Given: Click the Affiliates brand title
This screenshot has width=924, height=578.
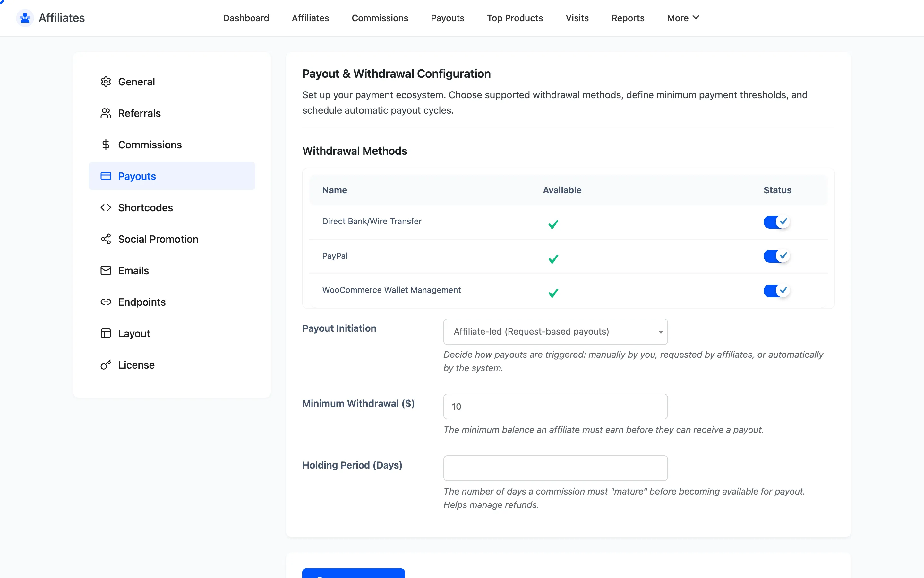Looking at the screenshot, I should coord(62,18).
